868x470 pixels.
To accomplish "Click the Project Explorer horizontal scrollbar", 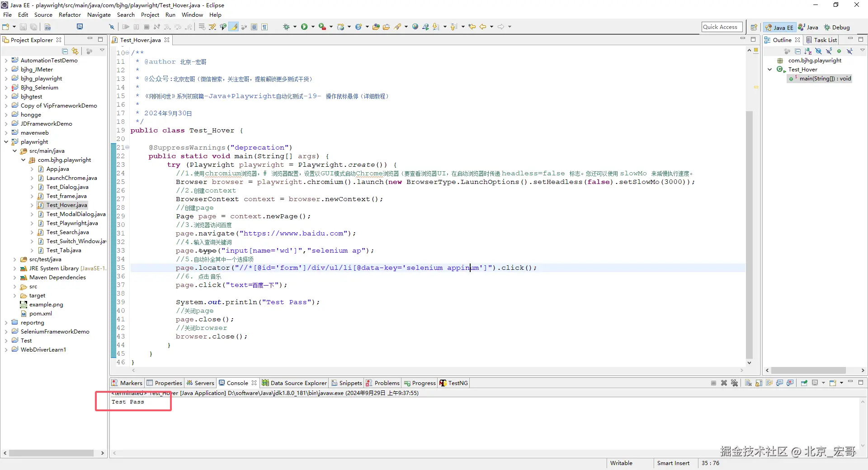I will 52,453.
